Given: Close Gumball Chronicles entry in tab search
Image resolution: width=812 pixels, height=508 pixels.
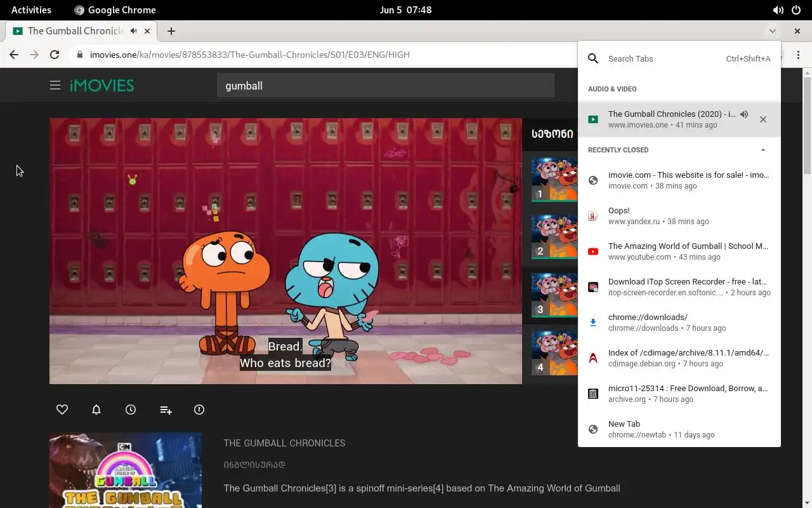Looking at the screenshot, I should (x=763, y=119).
